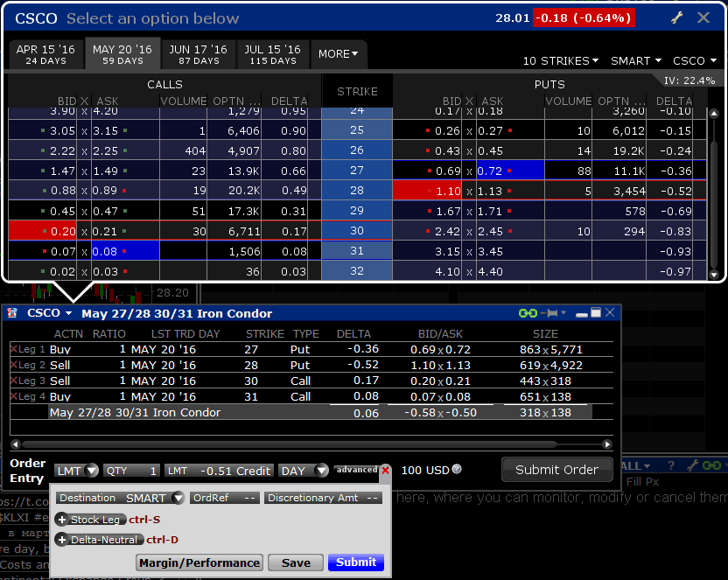Image resolution: width=728 pixels, height=580 pixels.
Task: Click the call DELTA column header
Action: click(289, 101)
